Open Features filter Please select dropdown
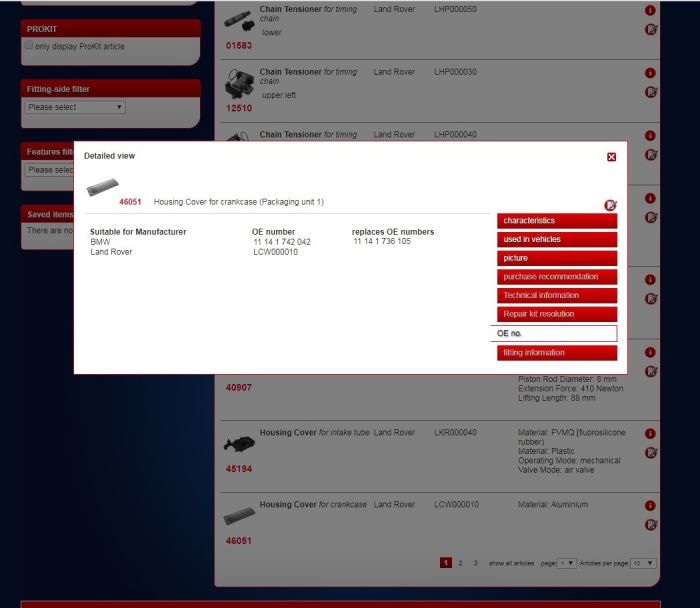700x608 pixels. (49, 170)
